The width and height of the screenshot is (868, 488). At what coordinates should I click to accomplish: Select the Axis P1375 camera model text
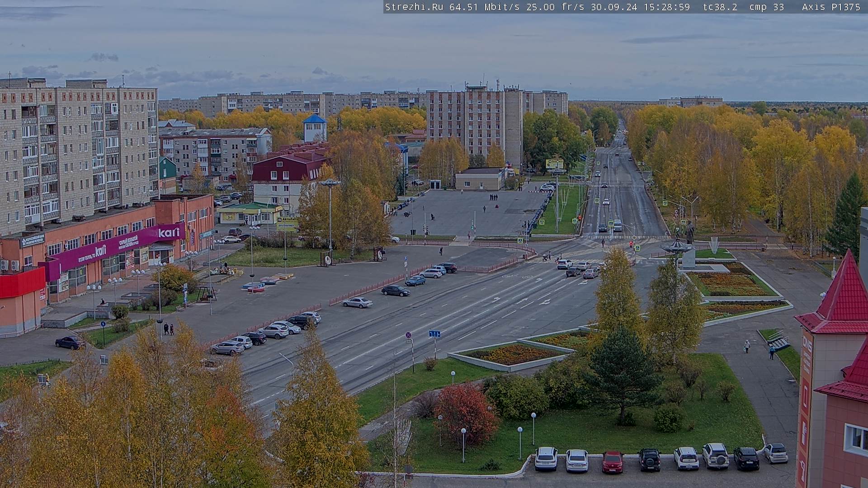831,7
